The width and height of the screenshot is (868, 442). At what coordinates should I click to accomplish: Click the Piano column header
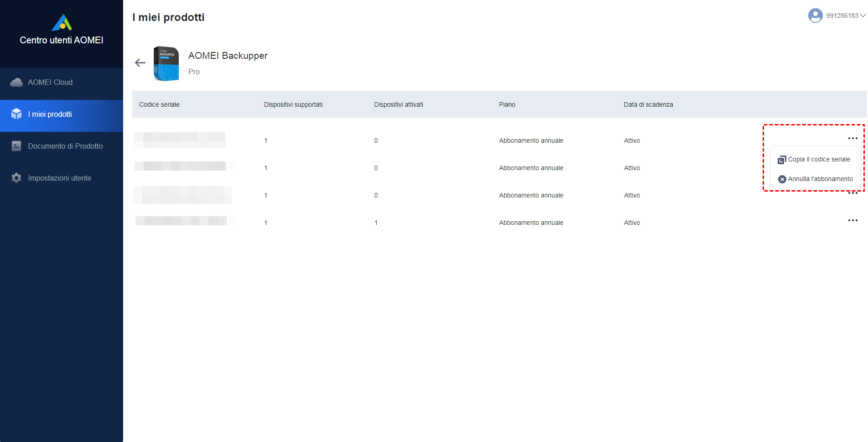507,104
